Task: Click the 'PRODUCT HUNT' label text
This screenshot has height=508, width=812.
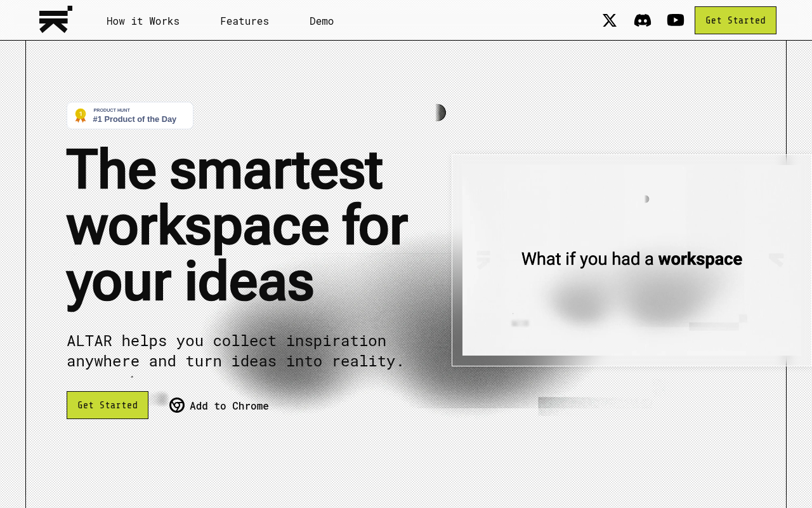Action: (112, 109)
